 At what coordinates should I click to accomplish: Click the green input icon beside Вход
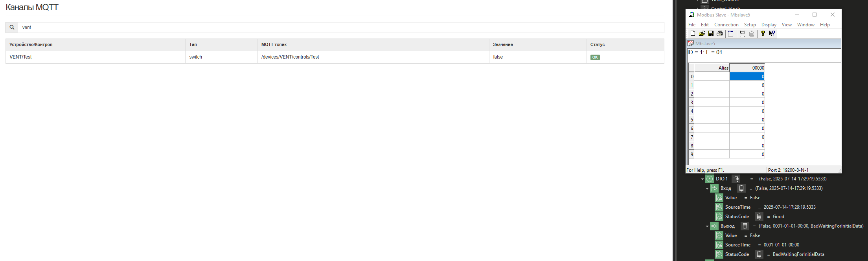coord(714,188)
